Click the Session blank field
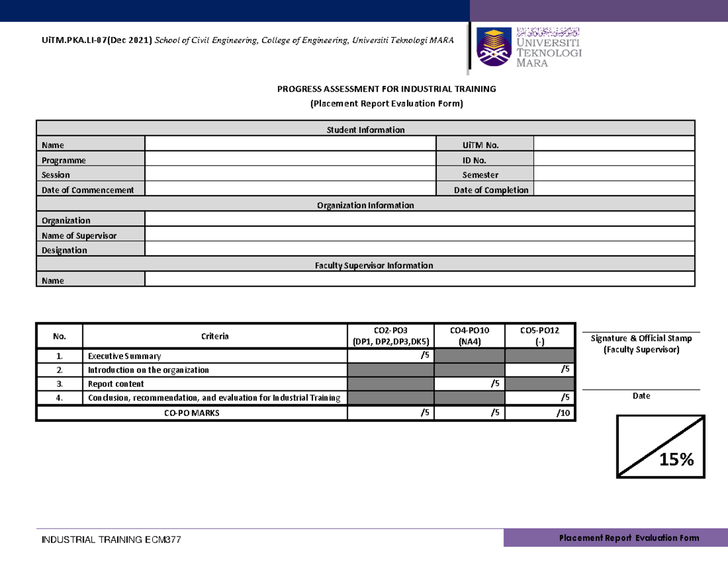Screen dimensions: 728x562 coord(291,174)
